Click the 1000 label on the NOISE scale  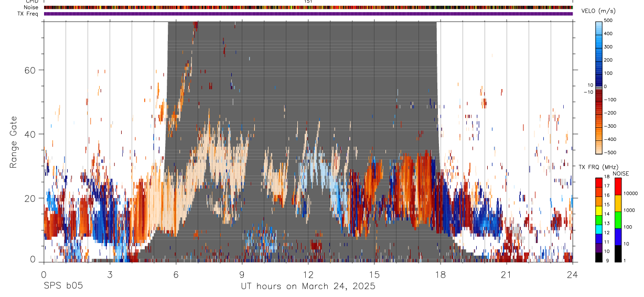click(x=629, y=211)
